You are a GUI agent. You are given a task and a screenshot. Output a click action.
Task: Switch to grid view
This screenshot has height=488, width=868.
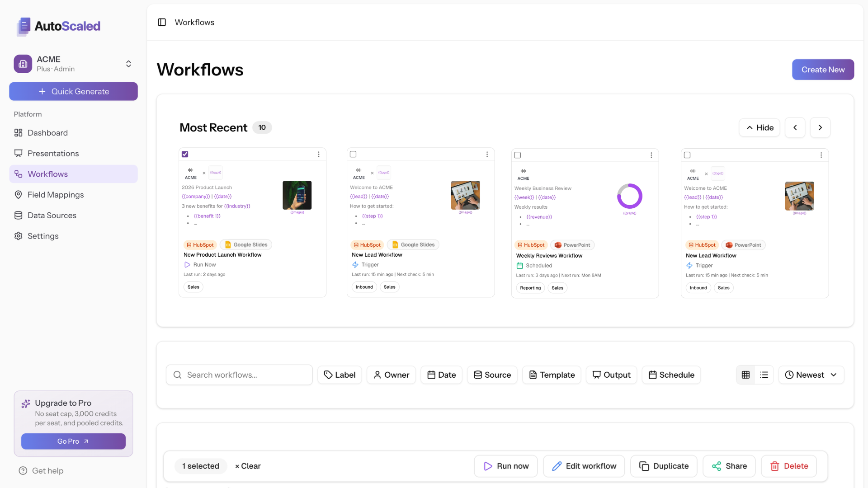coord(746,375)
